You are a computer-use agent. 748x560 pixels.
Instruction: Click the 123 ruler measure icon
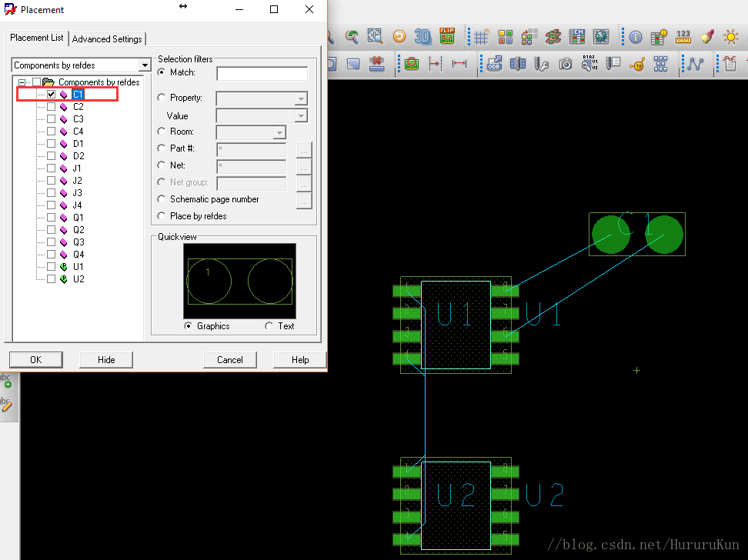click(683, 36)
